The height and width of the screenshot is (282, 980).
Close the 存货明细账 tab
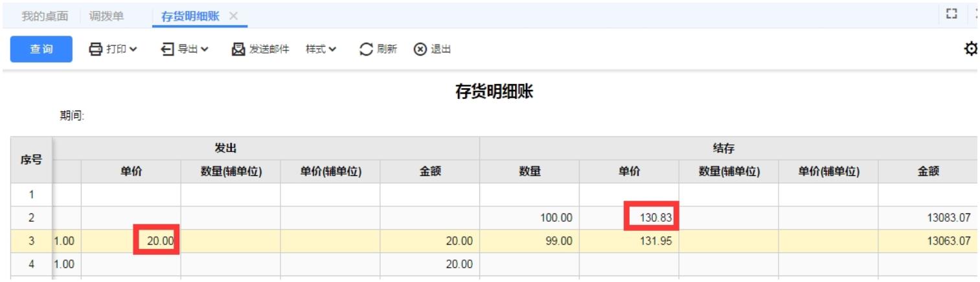pyautogui.click(x=234, y=16)
